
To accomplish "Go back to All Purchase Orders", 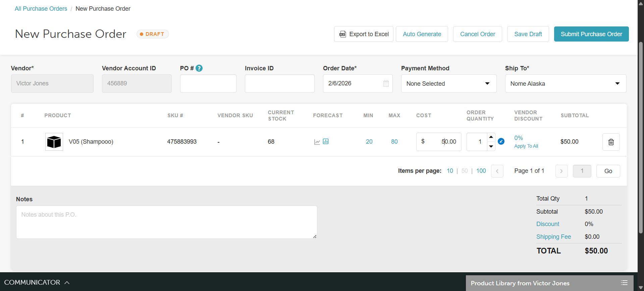I will [x=41, y=9].
